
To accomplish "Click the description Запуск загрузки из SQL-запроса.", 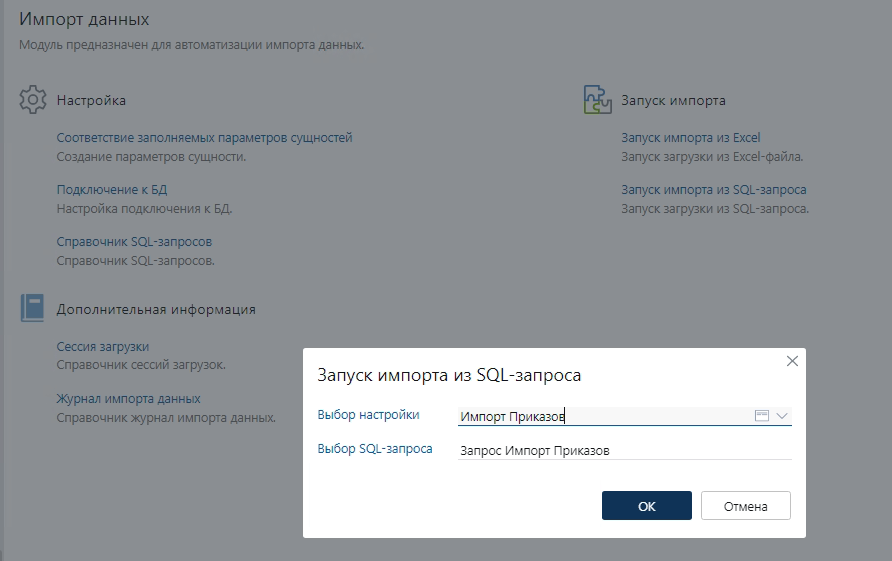I will pyautogui.click(x=715, y=209).
